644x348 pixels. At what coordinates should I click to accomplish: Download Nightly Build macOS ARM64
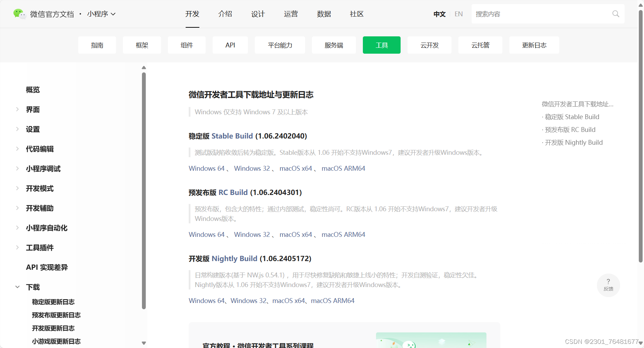click(333, 301)
